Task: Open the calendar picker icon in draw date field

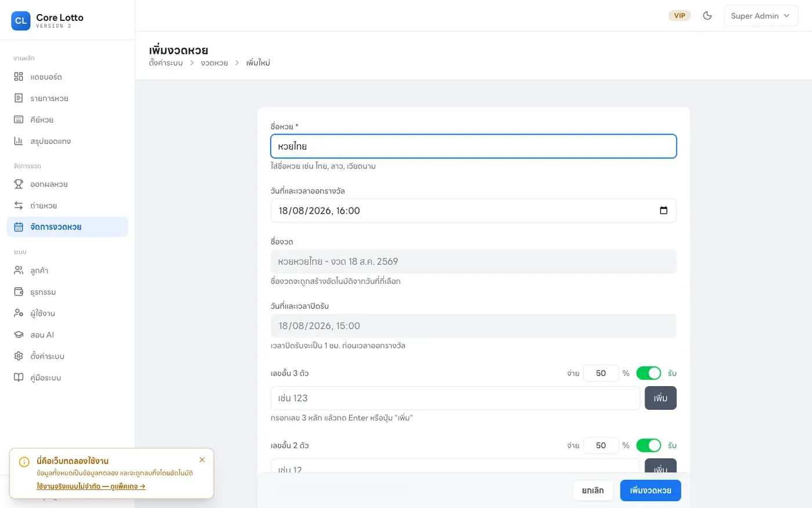Action: coord(664,210)
